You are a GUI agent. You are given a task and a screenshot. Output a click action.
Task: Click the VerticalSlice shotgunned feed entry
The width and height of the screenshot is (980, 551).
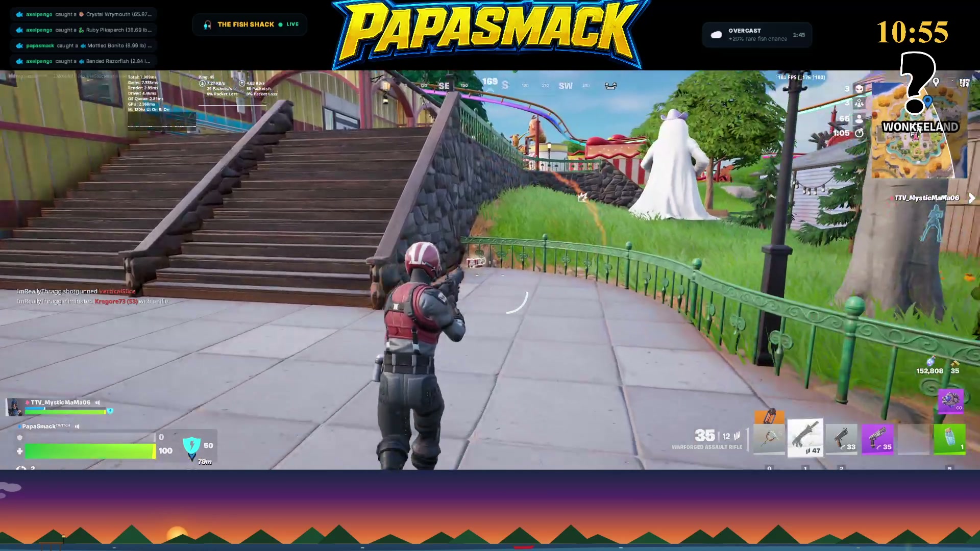pyautogui.click(x=76, y=291)
